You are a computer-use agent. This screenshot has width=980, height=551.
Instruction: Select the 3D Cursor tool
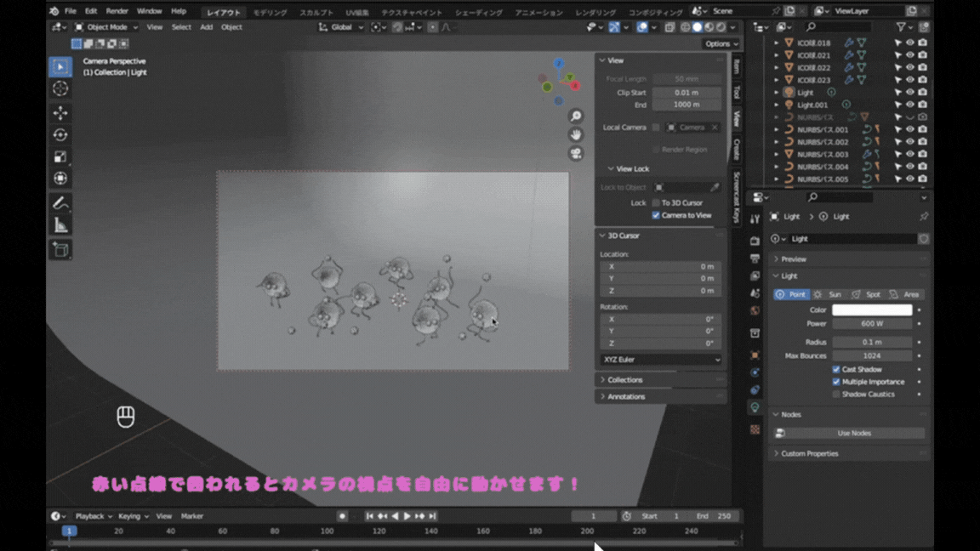[x=60, y=88]
